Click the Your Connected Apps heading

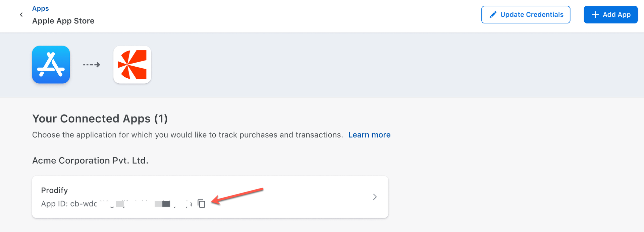100,119
